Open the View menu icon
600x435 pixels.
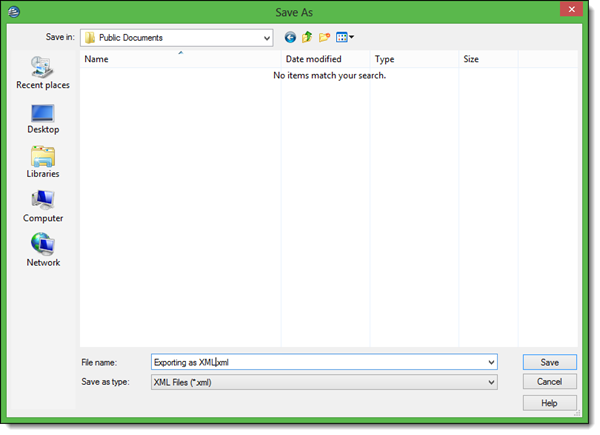(x=344, y=38)
